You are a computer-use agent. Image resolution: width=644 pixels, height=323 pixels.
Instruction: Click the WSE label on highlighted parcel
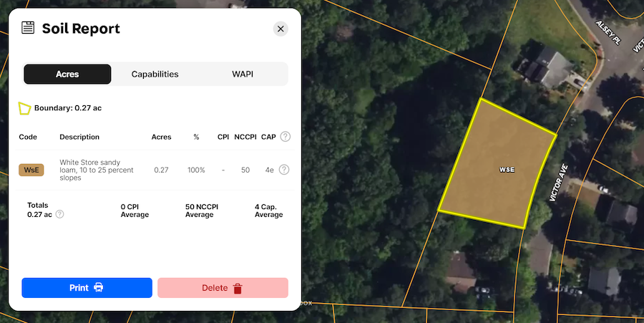coord(507,170)
